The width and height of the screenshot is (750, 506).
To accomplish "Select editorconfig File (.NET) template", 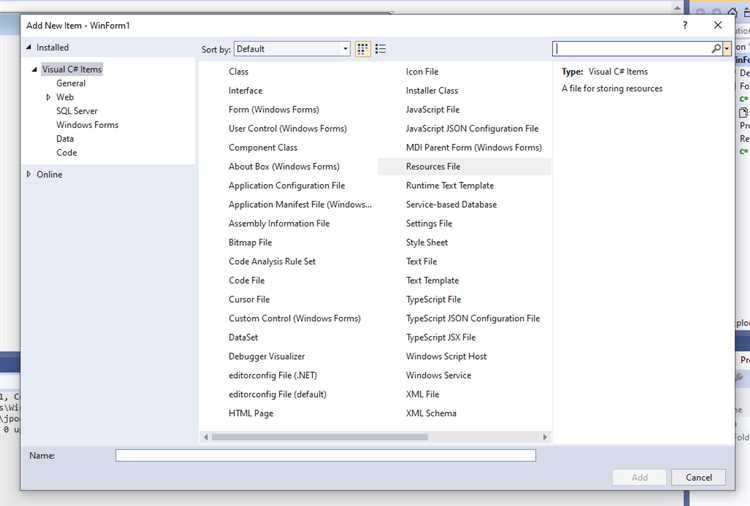I will pos(273,375).
